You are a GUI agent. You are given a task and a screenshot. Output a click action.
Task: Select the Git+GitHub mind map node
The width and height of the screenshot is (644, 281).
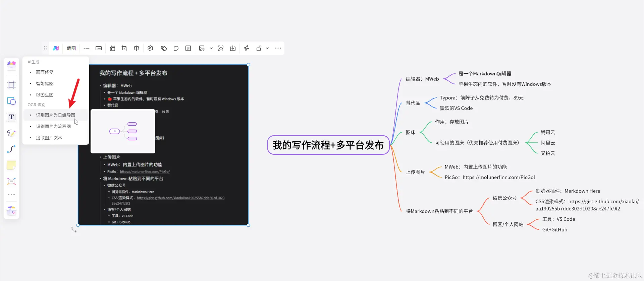[x=555, y=230]
